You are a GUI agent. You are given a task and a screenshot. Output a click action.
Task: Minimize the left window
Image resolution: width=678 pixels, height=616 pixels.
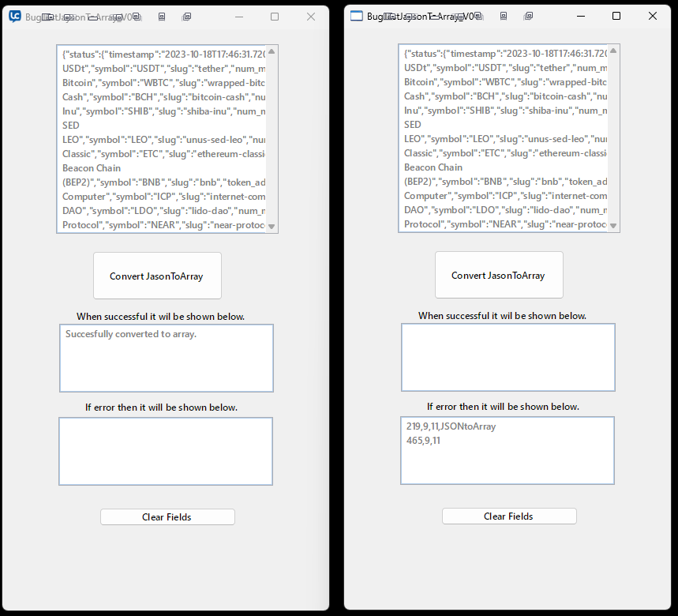[x=239, y=17]
